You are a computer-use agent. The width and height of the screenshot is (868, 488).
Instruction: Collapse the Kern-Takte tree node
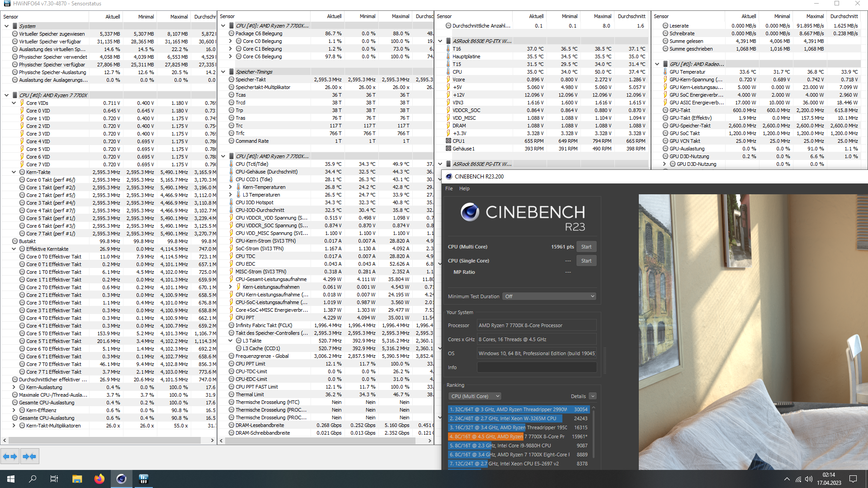tap(14, 172)
